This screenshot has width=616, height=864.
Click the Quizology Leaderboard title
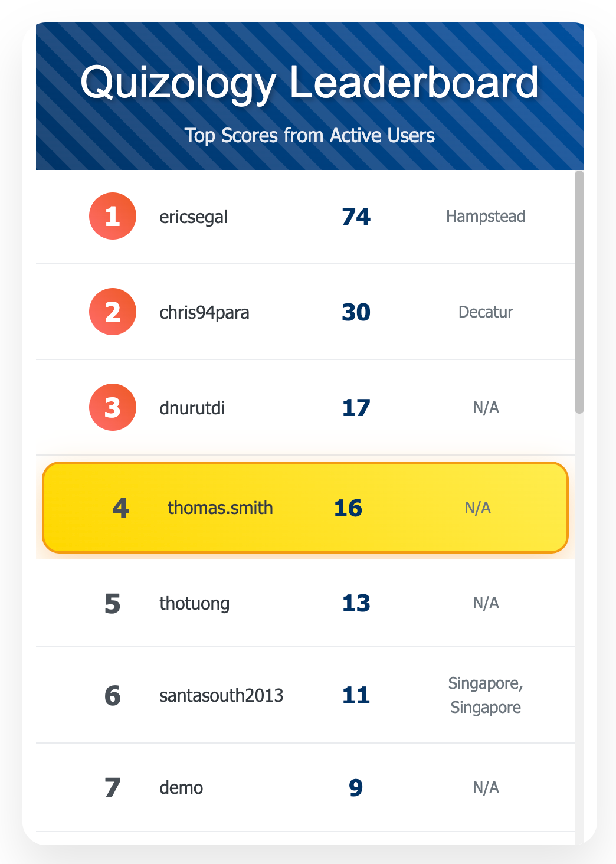point(310,81)
